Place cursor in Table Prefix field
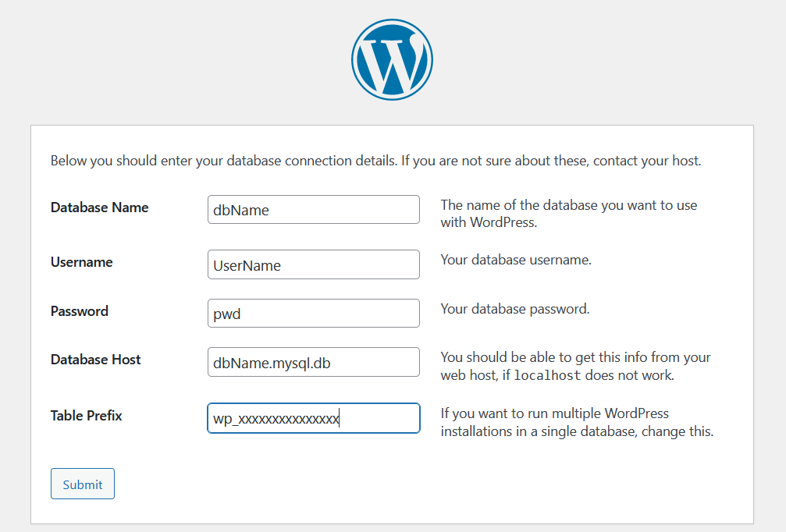The image size is (786, 532). (x=313, y=418)
